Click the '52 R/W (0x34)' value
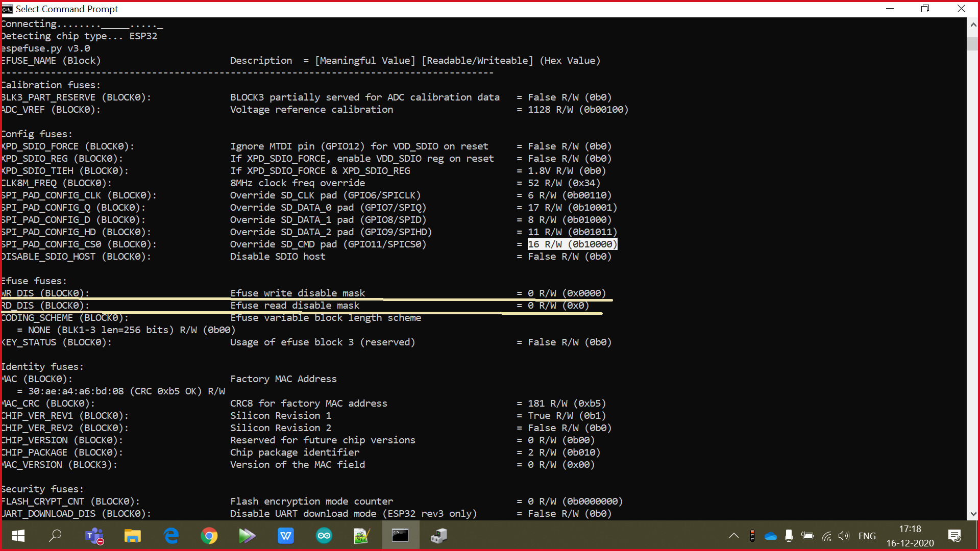The height and width of the screenshot is (551, 980). [x=564, y=183]
